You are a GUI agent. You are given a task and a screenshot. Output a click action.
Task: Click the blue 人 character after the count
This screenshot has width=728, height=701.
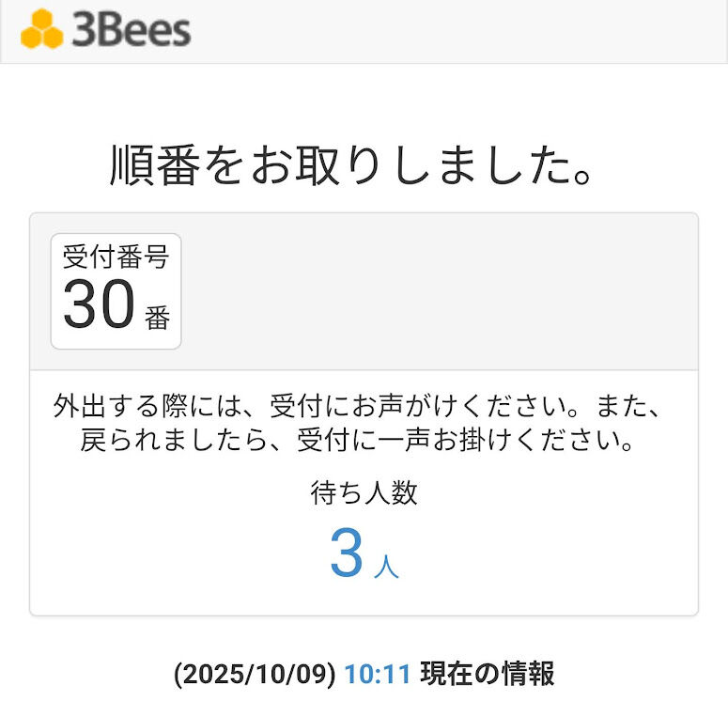pyautogui.click(x=386, y=567)
